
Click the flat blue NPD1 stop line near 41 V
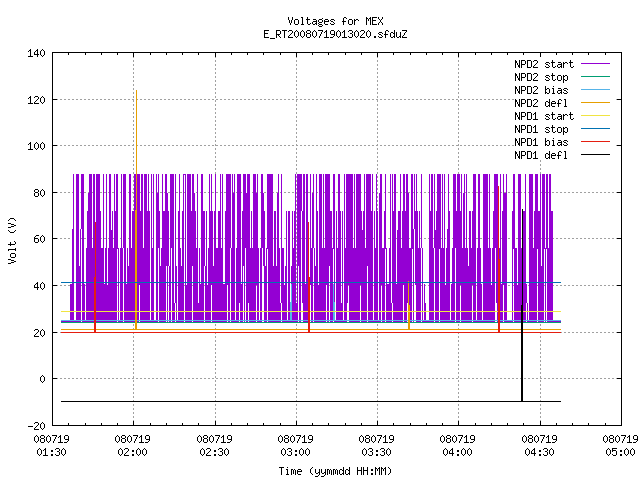pos(311,282)
